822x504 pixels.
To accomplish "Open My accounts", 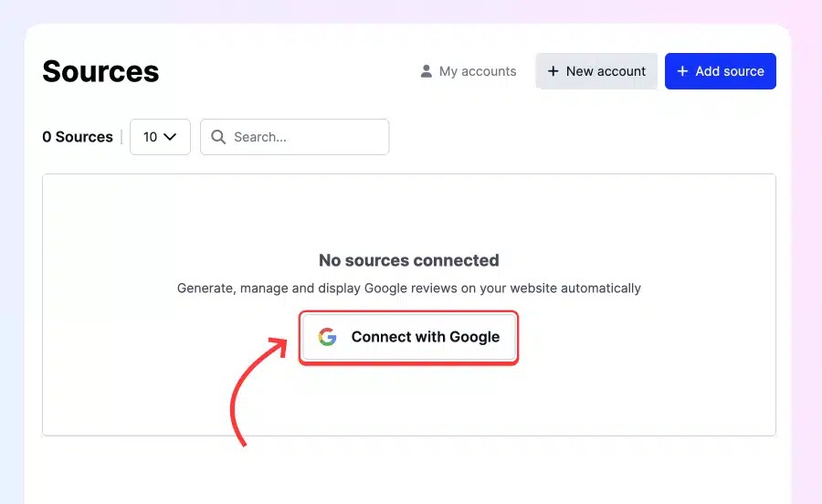I will point(469,71).
